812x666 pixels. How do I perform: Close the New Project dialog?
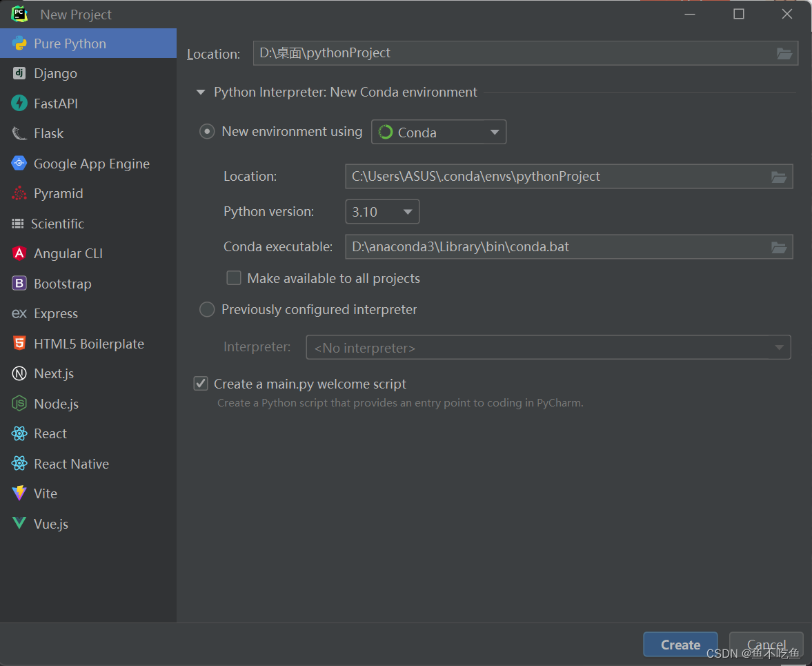point(786,14)
